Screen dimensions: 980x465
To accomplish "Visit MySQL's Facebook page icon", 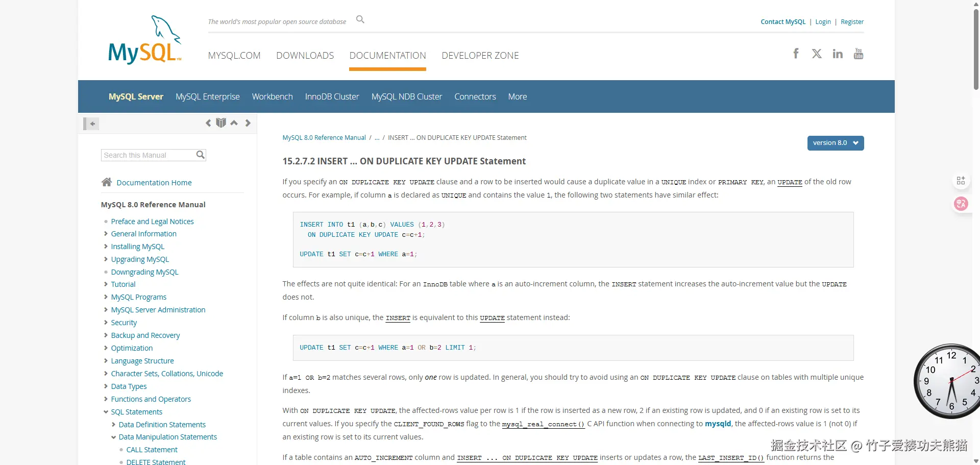I will pos(796,54).
